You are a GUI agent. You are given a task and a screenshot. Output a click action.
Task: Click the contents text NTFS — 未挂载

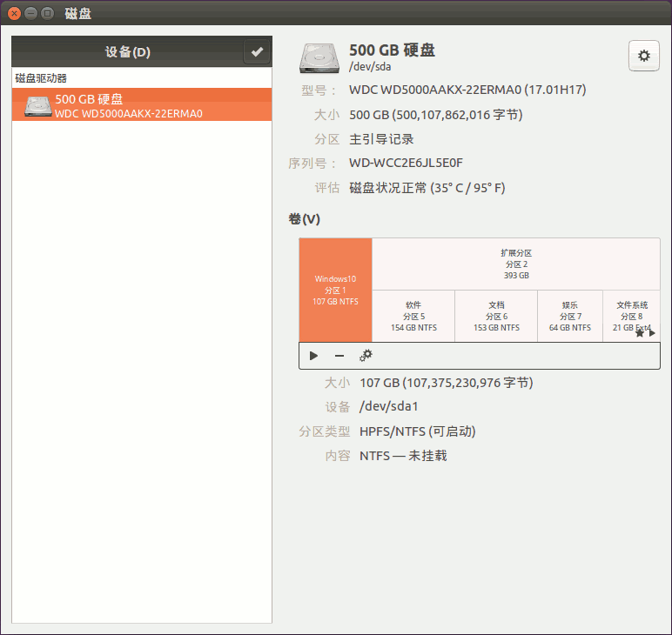403,456
